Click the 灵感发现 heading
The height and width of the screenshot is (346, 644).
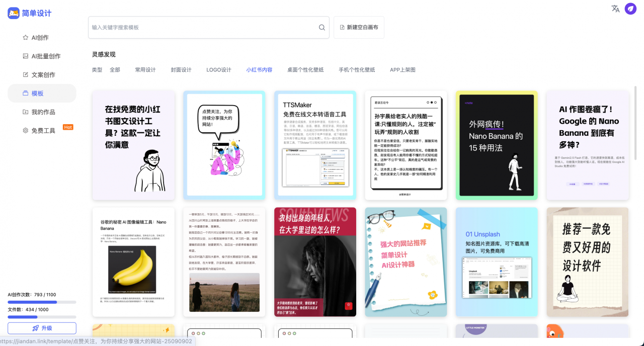point(104,54)
